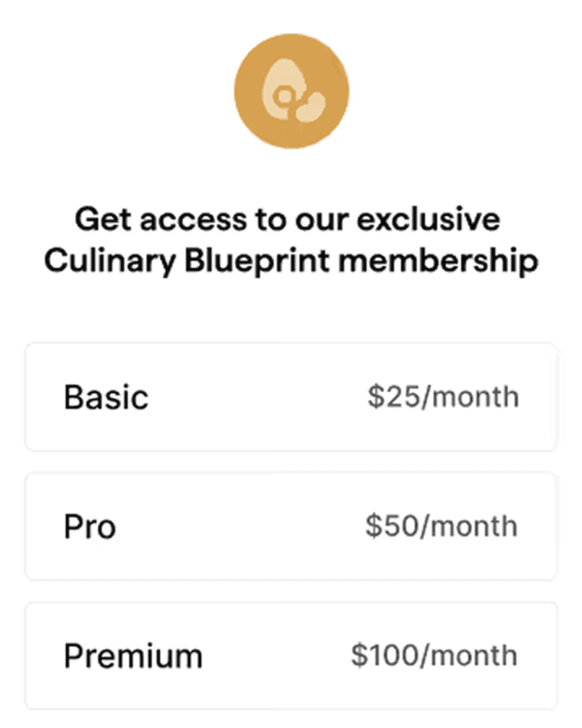
Task: Click the word "access" in the heading
Action: (x=194, y=221)
